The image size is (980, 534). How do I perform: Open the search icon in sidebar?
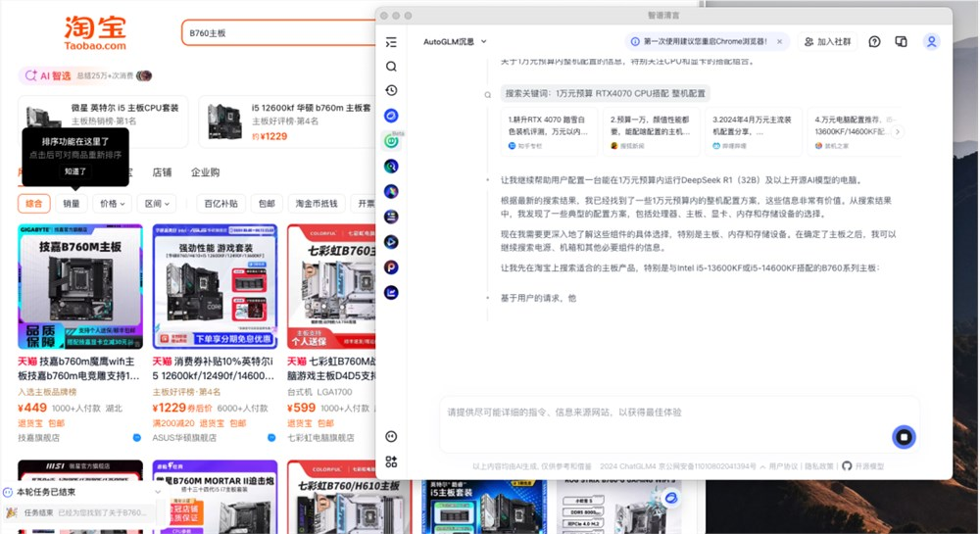(x=391, y=67)
